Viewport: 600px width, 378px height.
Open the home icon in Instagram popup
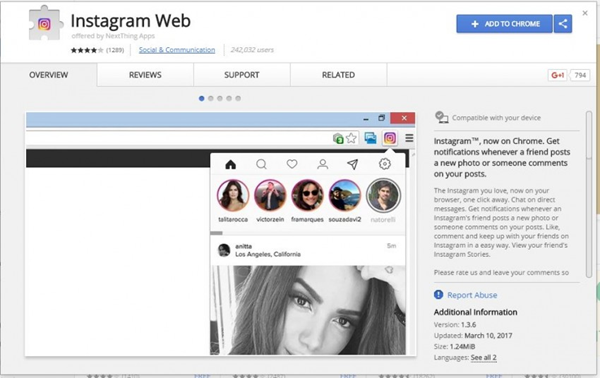[230, 165]
